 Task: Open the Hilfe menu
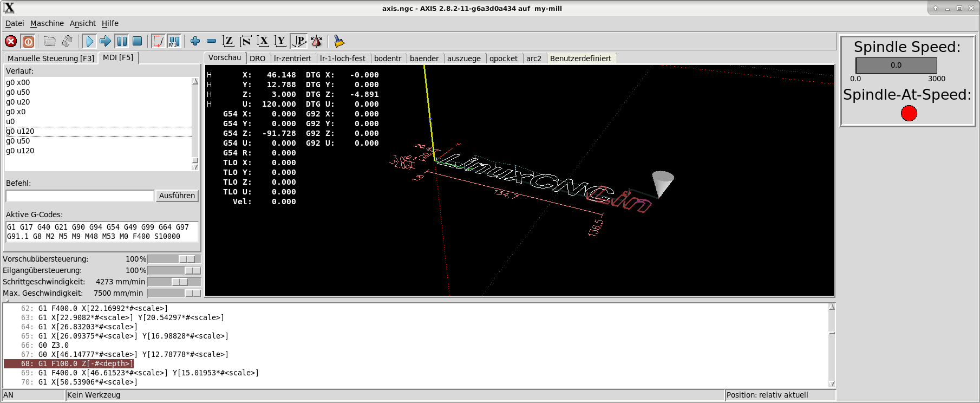click(x=110, y=23)
